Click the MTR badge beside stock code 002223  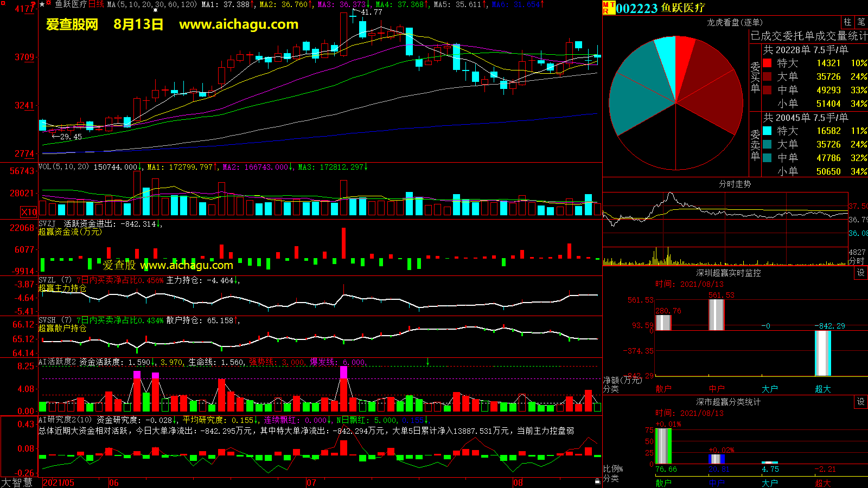point(608,8)
